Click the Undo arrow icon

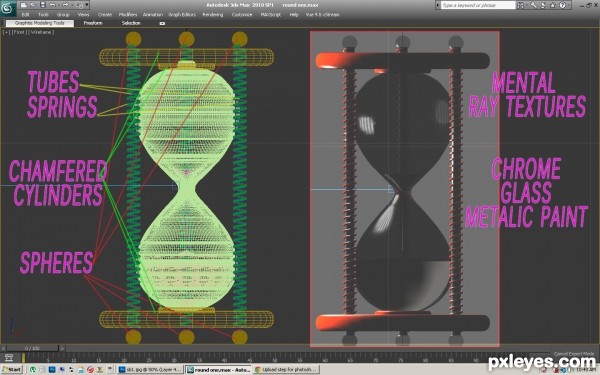52,5
